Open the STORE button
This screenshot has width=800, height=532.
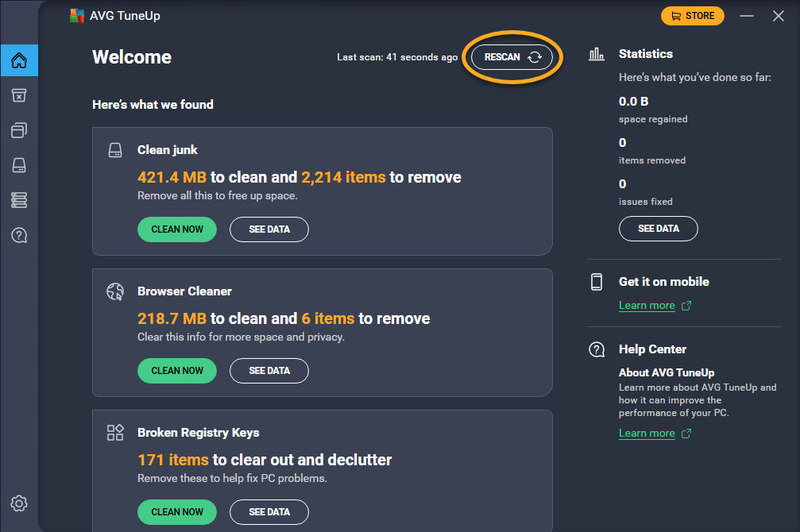click(x=693, y=16)
